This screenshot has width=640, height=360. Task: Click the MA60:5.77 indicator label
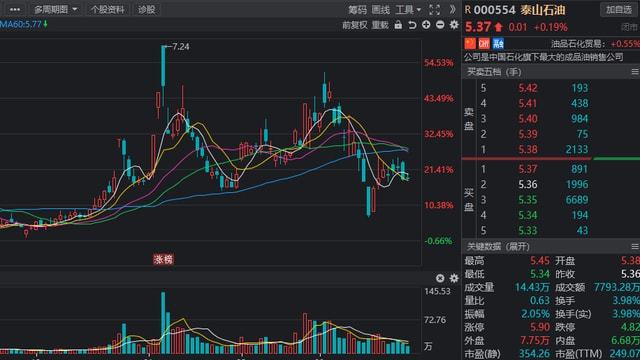tap(24, 24)
